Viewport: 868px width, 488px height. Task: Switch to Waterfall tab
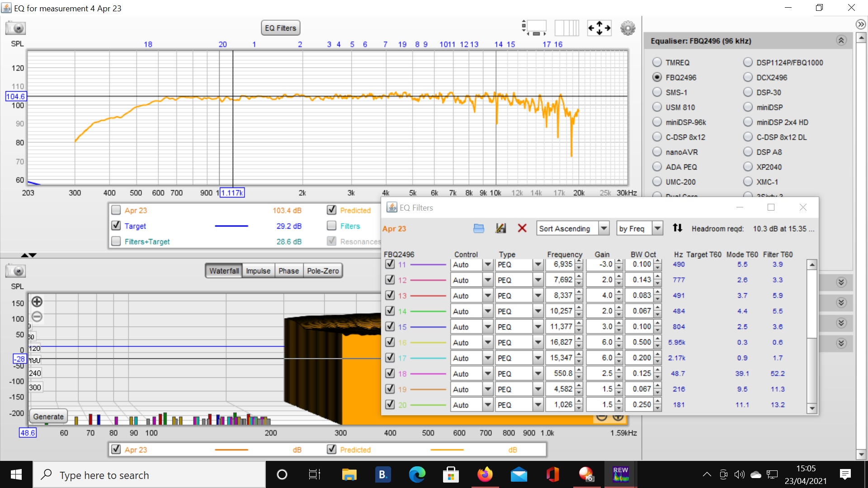(x=224, y=271)
